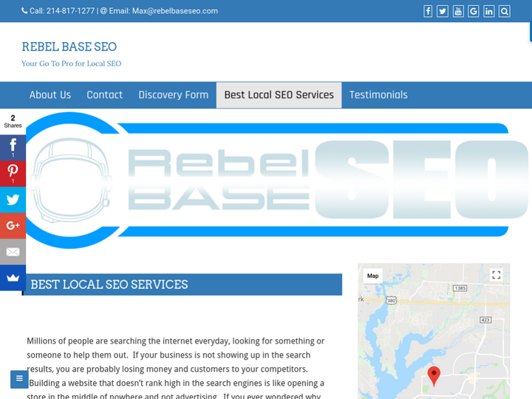The image size is (532, 399).
Task: Click the red location pin on the map
Action: coord(434,376)
